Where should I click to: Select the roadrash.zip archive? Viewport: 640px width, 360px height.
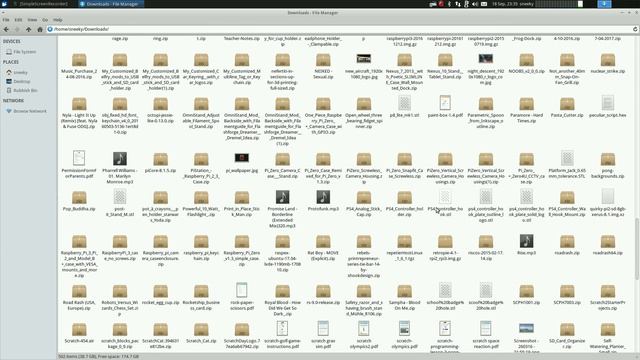click(x=567, y=242)
